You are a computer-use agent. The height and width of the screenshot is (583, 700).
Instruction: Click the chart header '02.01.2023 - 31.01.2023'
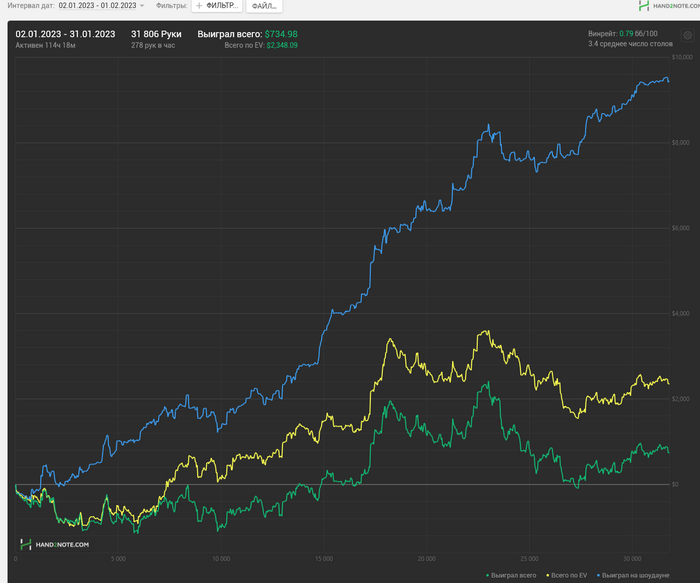[65, 34]
